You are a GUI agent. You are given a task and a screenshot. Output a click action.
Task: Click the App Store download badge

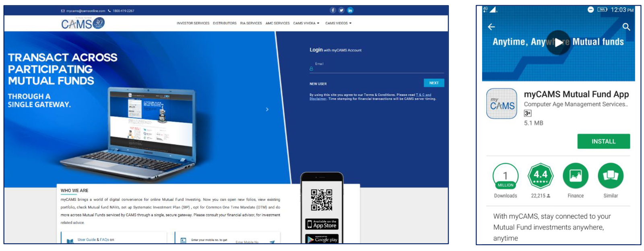coord(322,224)
